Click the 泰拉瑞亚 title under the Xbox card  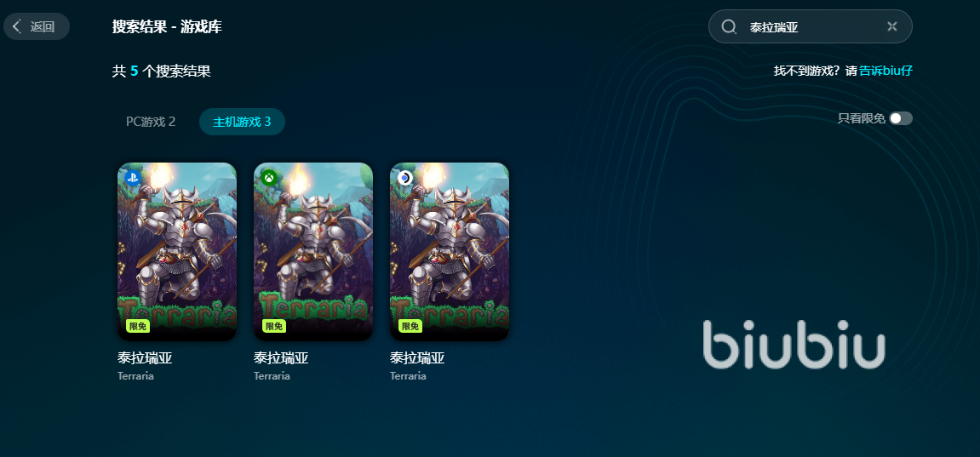tap(281, 357)
